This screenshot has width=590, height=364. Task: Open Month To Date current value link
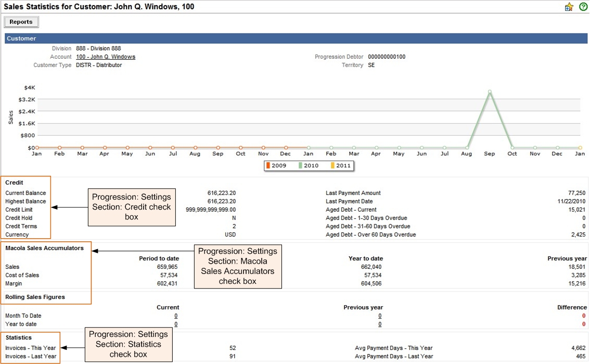pos(176,316)
